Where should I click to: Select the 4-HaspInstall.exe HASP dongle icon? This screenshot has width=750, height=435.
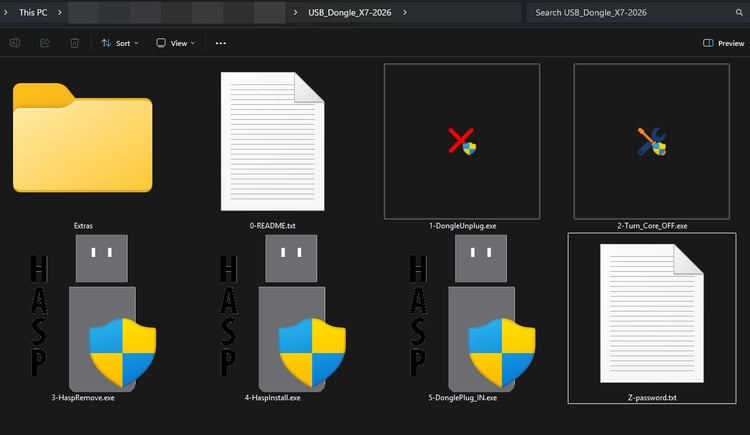283,312
